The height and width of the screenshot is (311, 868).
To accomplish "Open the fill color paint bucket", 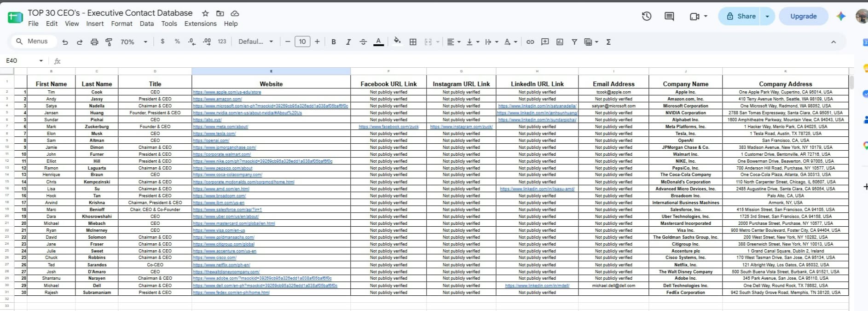I will click(x=397, y=41).
